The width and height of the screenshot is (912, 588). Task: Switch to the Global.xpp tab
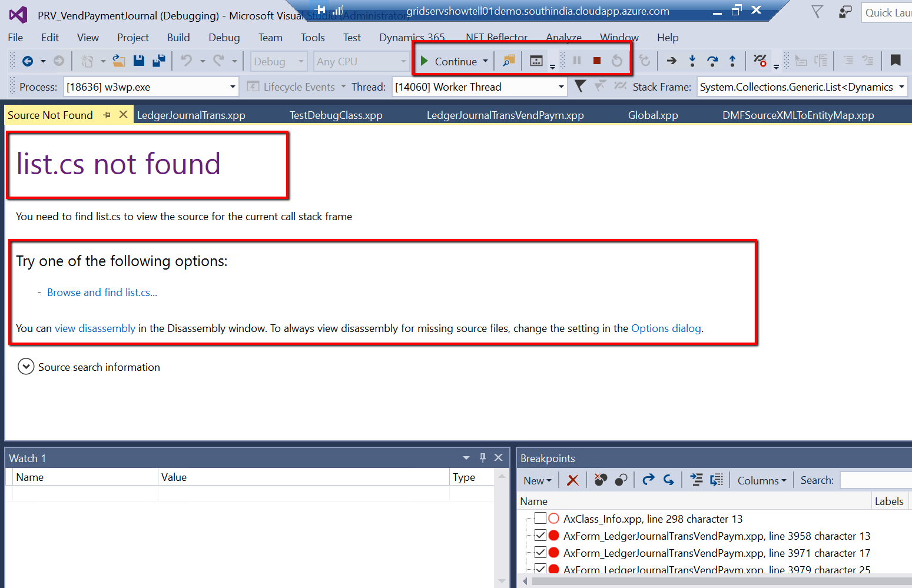653,115
